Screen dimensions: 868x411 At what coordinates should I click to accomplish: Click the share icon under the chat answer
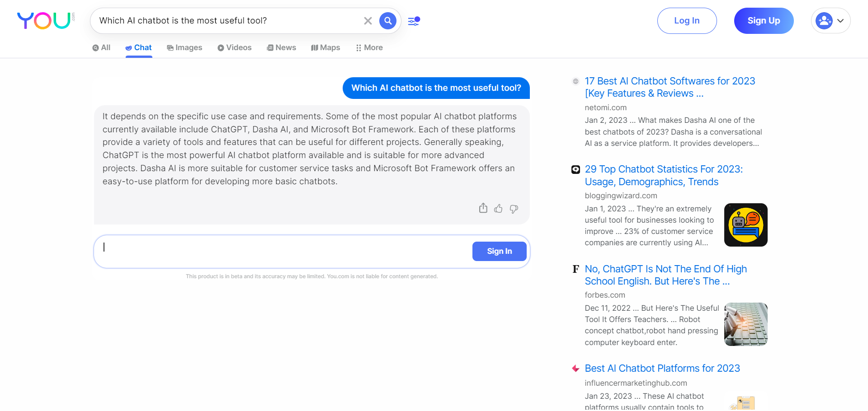pyautogui.click(x=483, y=208)
